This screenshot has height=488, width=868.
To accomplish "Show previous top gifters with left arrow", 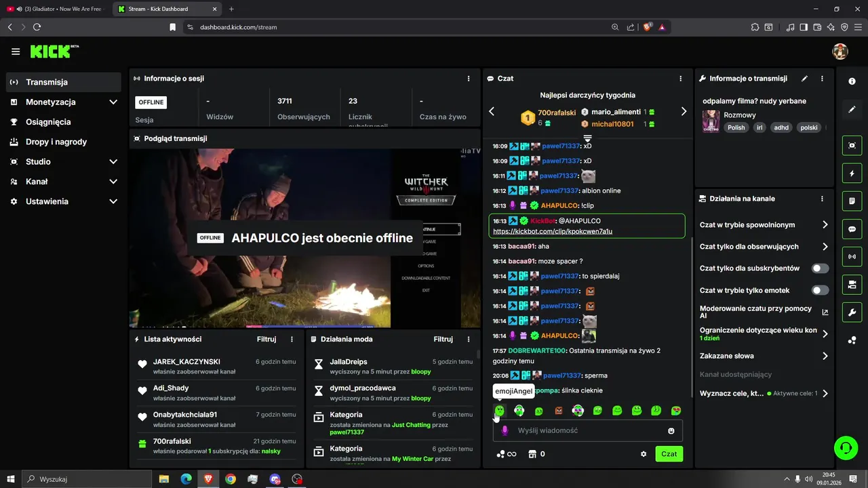I will (492, 111).
